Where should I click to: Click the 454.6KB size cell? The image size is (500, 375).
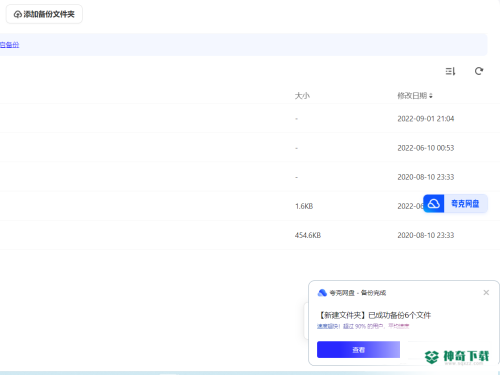pos(308,235)
